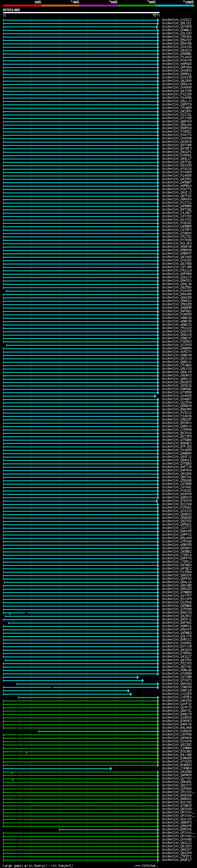This screenshot has width=197, height=868.
Task: Select the UniRef100_C5H3E6 label
Action: tap(176, 37)
